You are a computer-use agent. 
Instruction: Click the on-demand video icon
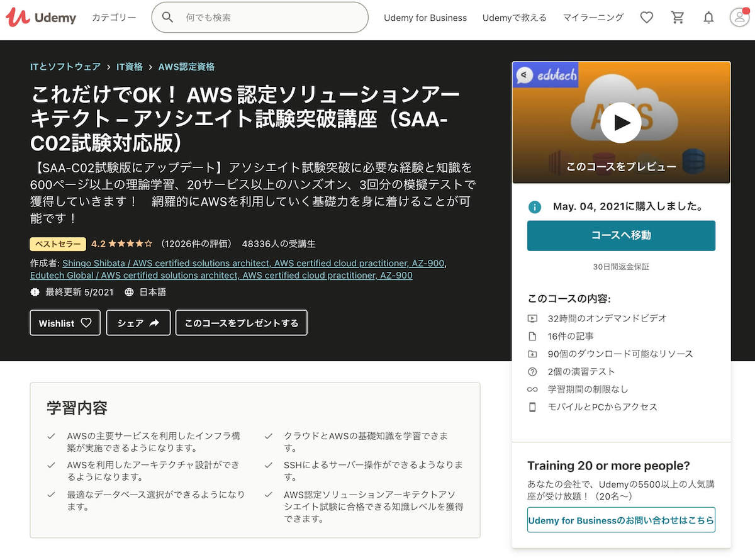[x=533, y=318]
